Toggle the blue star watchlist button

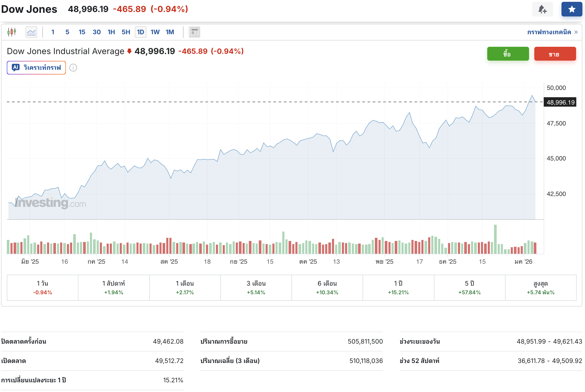[x=572, y=9]
